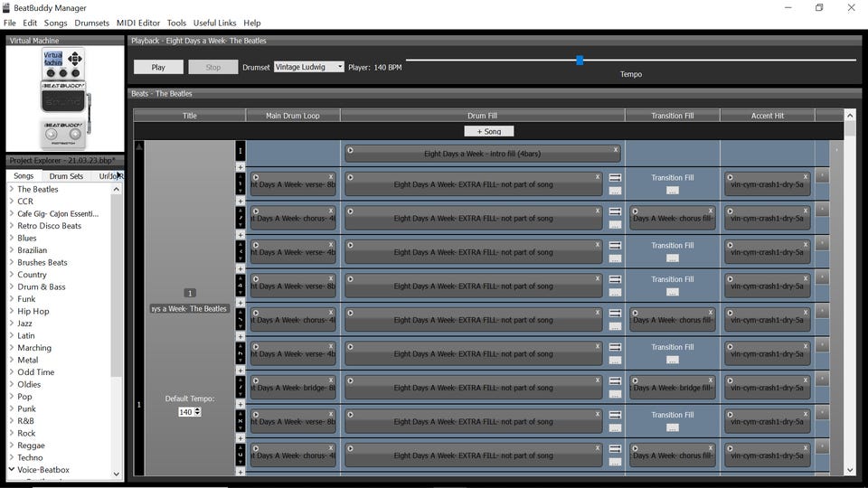
Task: Preview the crash accent hit in bridge row
Action: coord(731,380)
